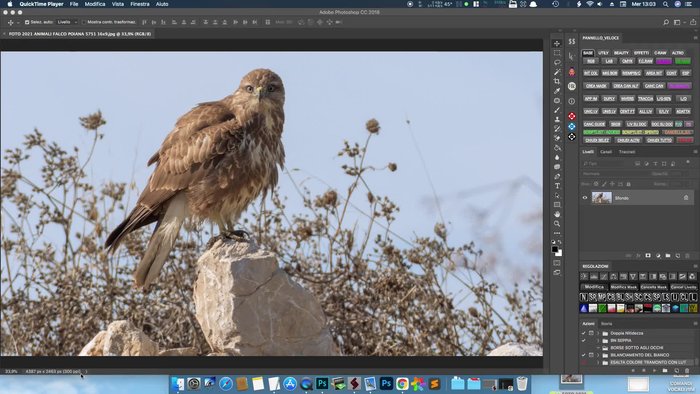
Task: Toggle visibility of the Sfondo layer
Action: tap(585, 198)
